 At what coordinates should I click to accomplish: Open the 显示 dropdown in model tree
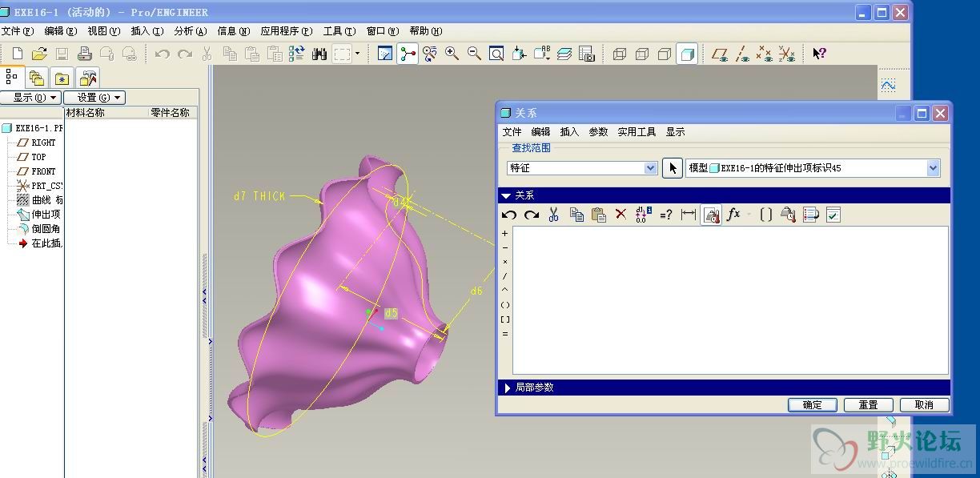(x=31, y=98)
